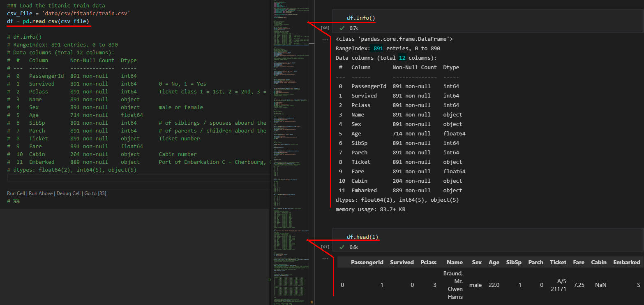Click the empty editor line under dtypes comment
The image size is (644, 305).
(x=138, y=177)
